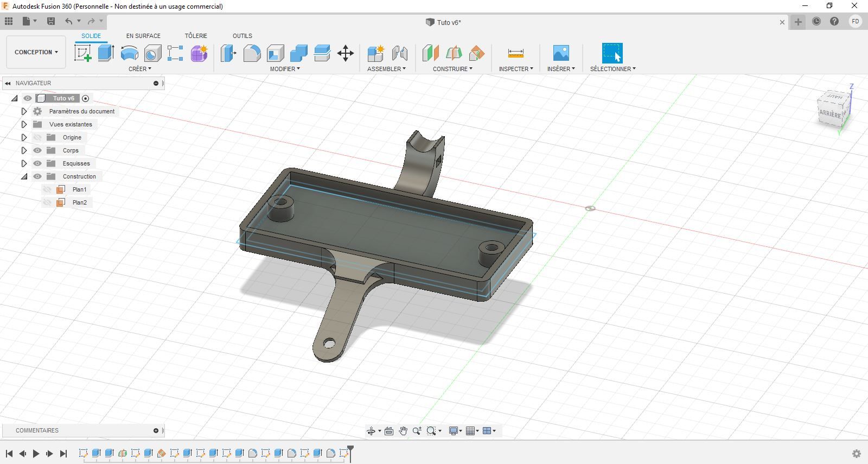Open the MODIFIER dropdown menu
The height and width of the screenshot is (464, 868).
coord(285,69)
